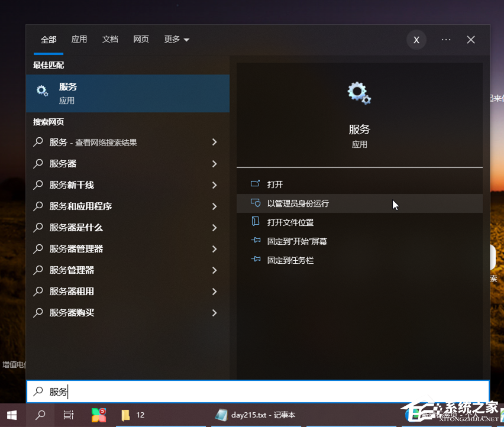The image size is (504, 427).
Task: Close the search panel
Action: (471, 40)
